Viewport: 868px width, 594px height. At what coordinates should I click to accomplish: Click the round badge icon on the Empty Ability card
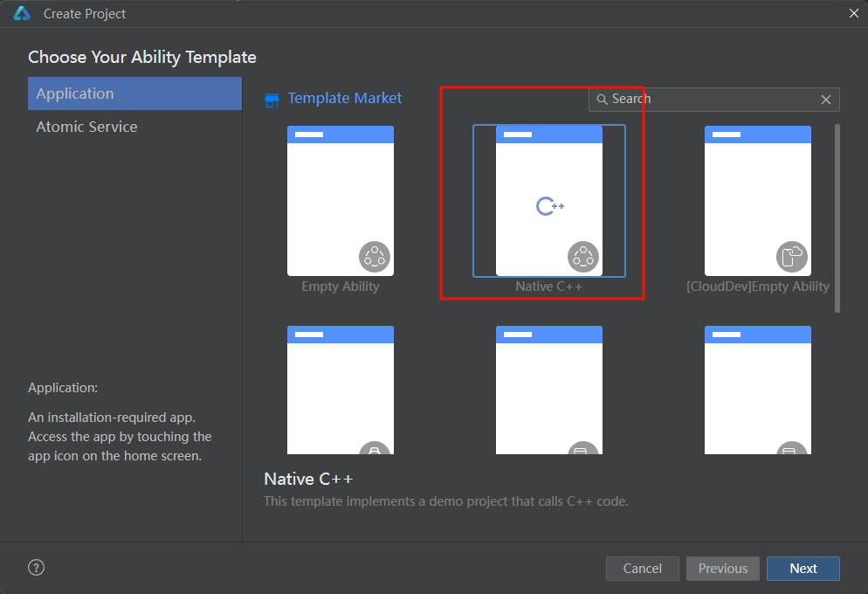tap(375, 257)
